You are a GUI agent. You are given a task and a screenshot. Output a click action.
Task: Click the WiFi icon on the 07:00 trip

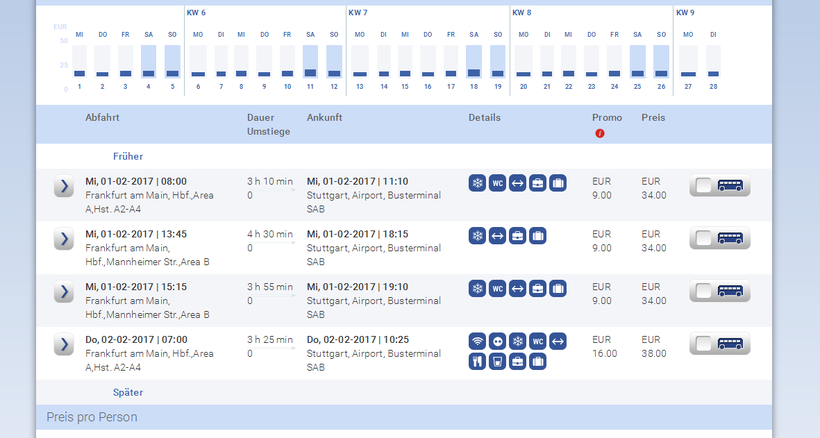point(477,341)
